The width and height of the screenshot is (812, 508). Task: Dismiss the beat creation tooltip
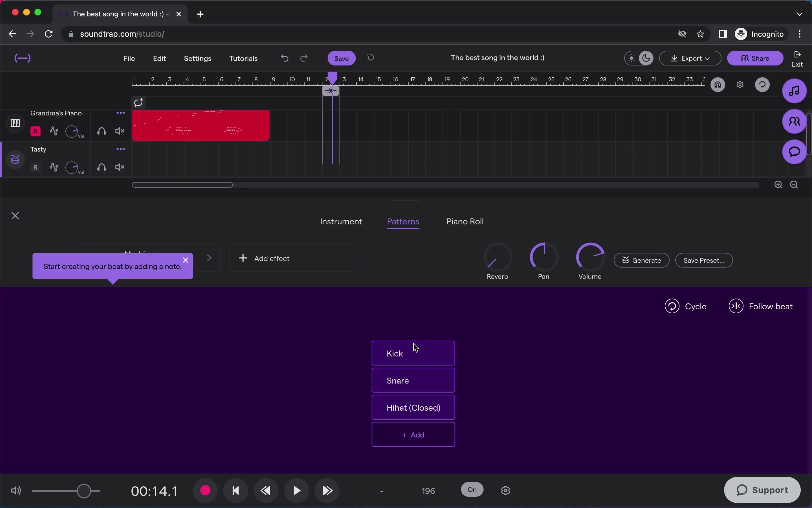point(186,260)
